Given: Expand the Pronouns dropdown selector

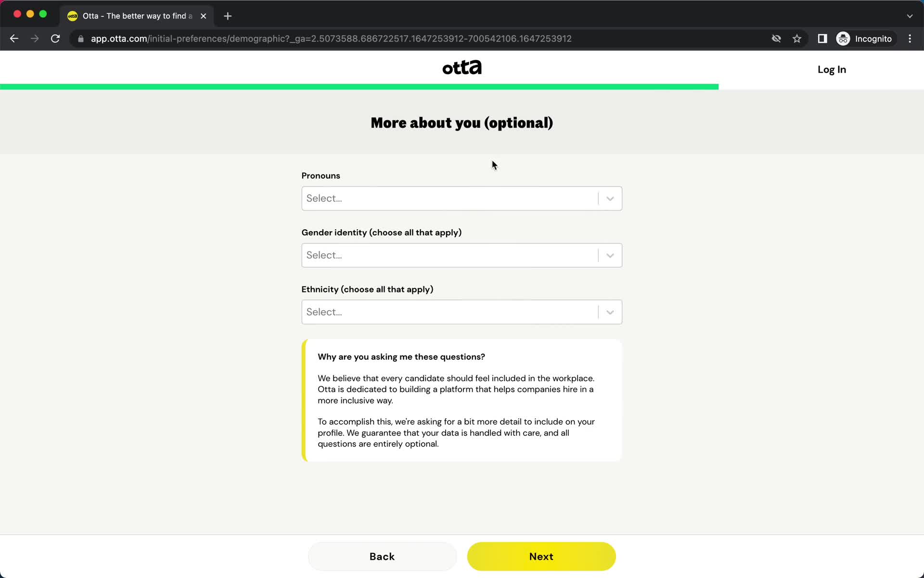Looking at the screenshot, I should (462, 198).
